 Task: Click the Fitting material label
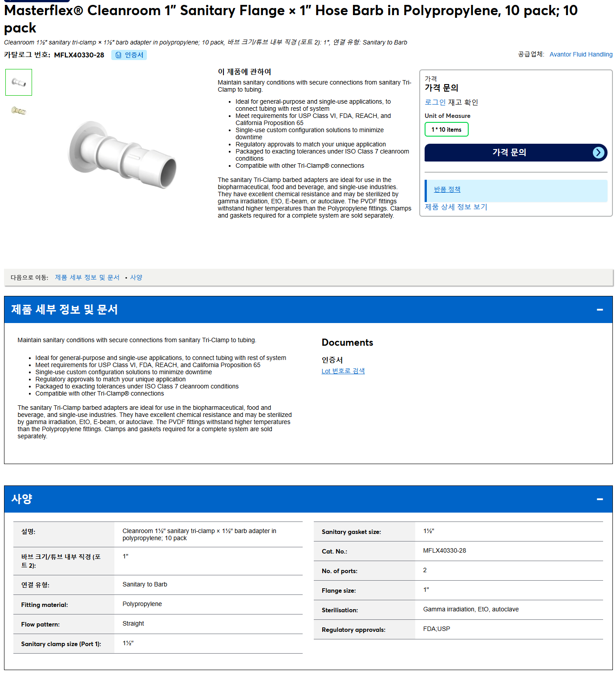[x=45, y=605]
